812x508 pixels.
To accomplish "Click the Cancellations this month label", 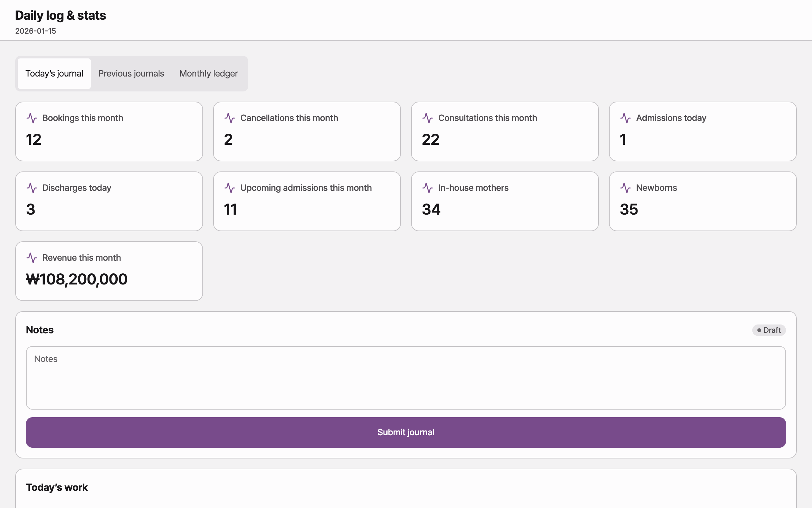I will pyautogui.click(x=289, y=118).
